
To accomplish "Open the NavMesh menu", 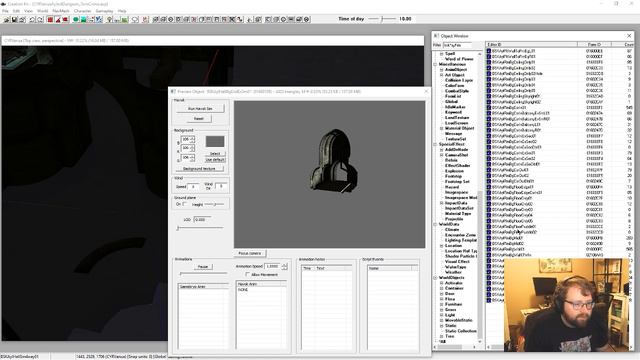I will coord(61,11).
